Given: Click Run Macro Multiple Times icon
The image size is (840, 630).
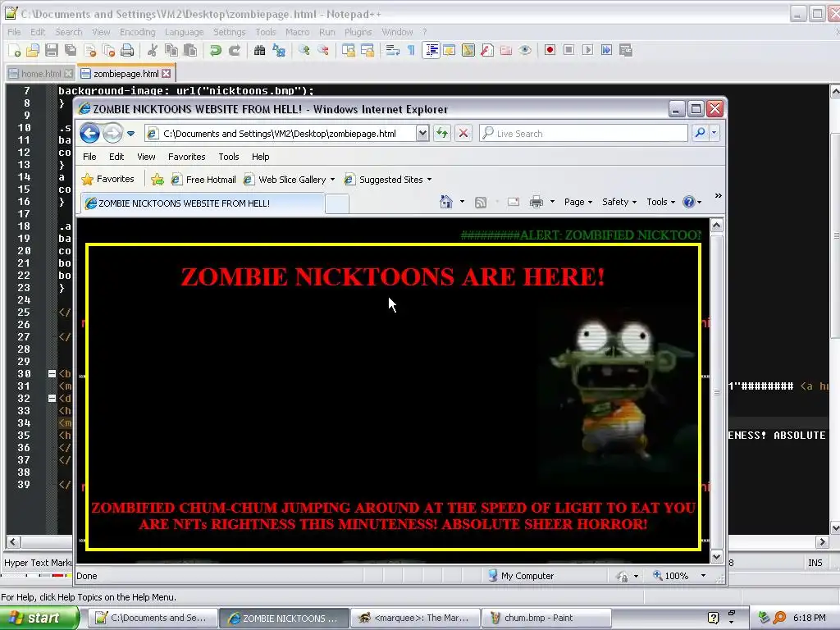Looking at the screenshot, I should (606, 50).
